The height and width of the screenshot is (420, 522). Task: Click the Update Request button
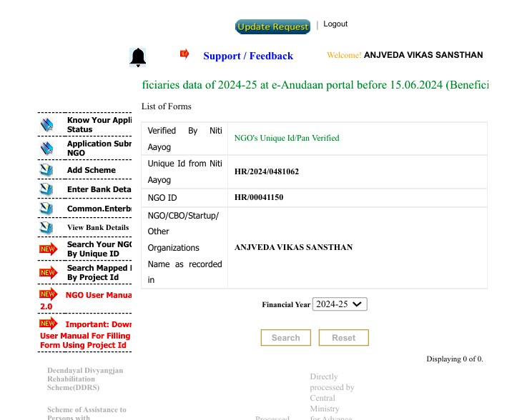click(273, 27)
